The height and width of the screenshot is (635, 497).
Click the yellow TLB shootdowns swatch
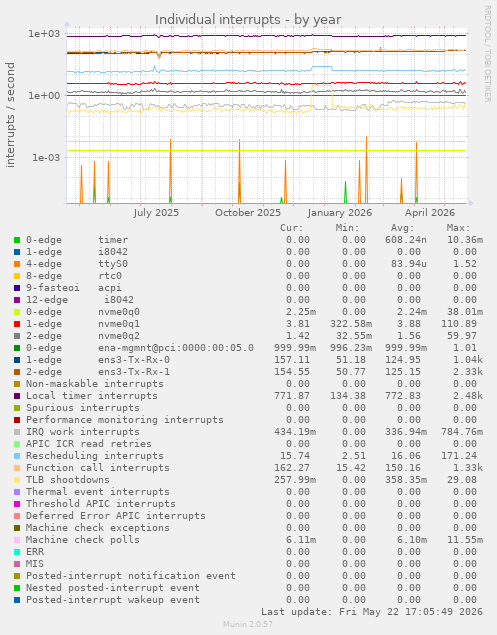(17, 480)
